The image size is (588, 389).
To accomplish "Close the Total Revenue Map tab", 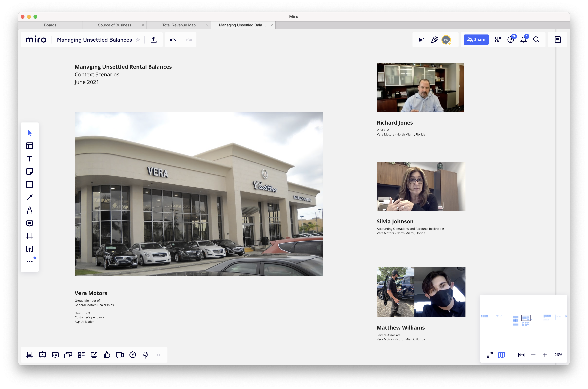I will point(208,25).
